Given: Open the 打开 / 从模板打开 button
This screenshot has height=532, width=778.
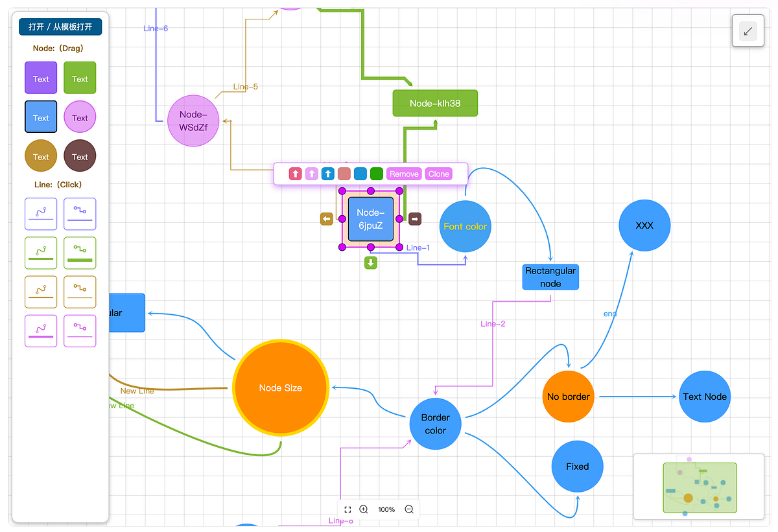Looking at the screenshot, I should click(x=60, y=27).
